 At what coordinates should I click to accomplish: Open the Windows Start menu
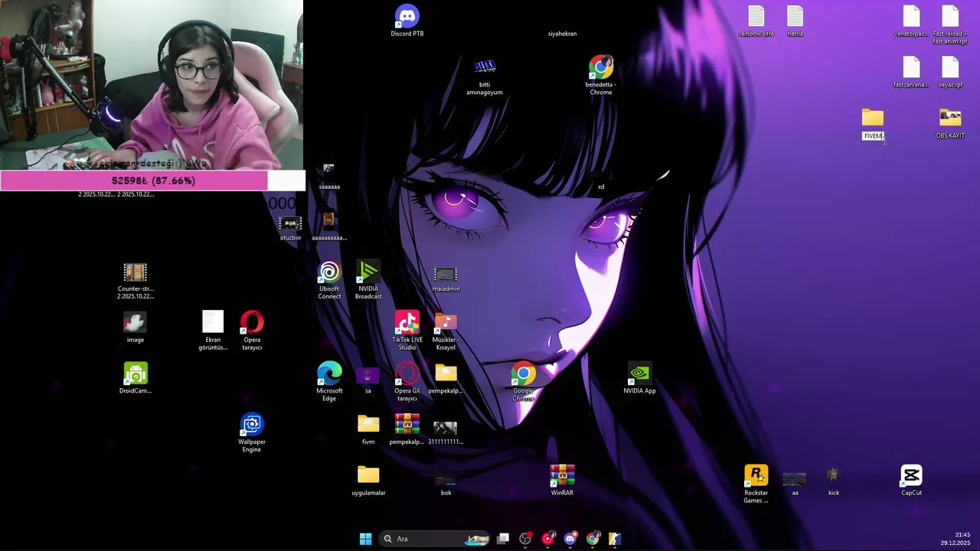click(365, 539)
